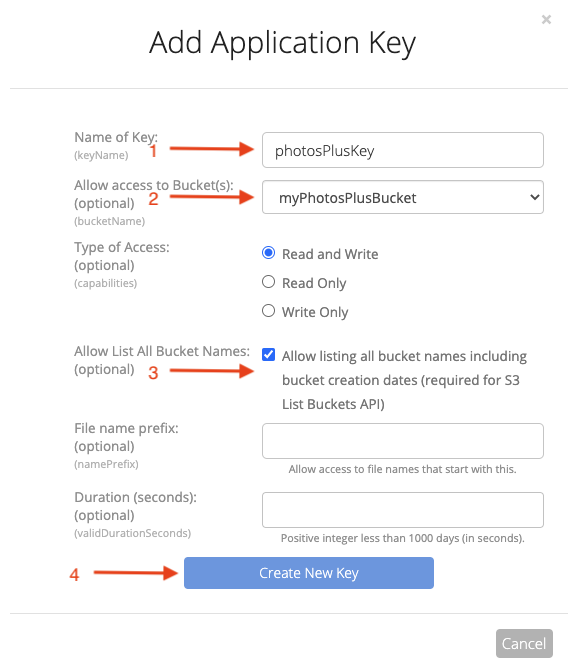This screenshot has height=663, width=579.
Task: Click the Cancel button
Action: (524, 644)
